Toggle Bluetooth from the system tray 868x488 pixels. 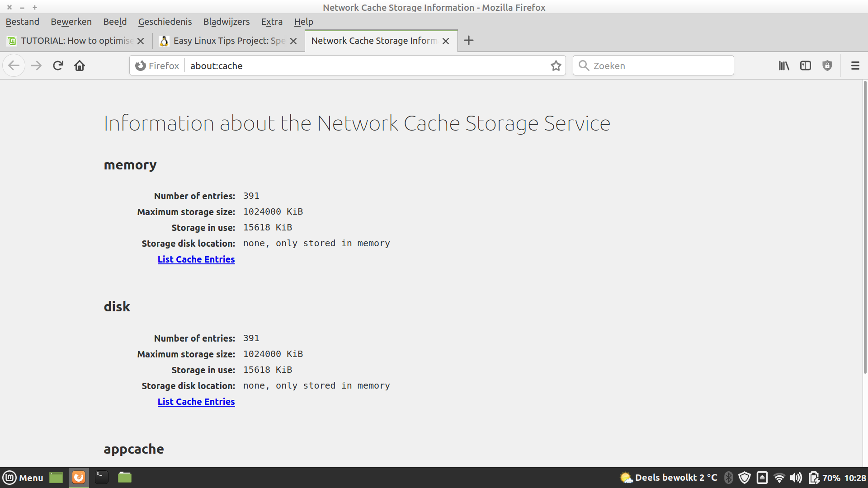pos(728,477)
